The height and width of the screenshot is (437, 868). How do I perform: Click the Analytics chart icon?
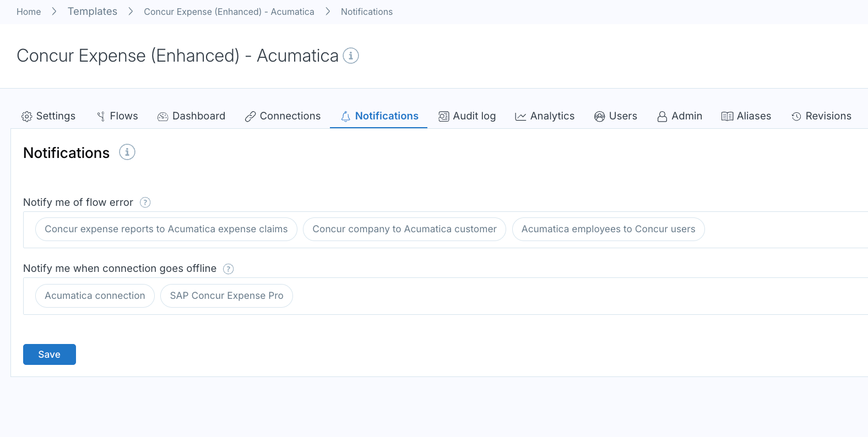520,117
